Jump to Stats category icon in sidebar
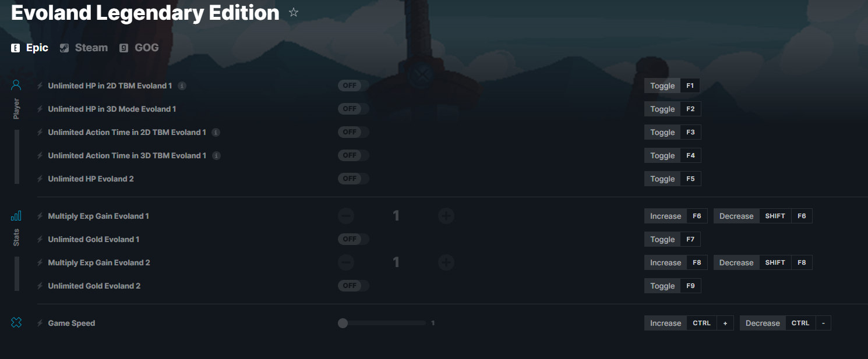This screenshot has width=868, height=359. (16, 216)
